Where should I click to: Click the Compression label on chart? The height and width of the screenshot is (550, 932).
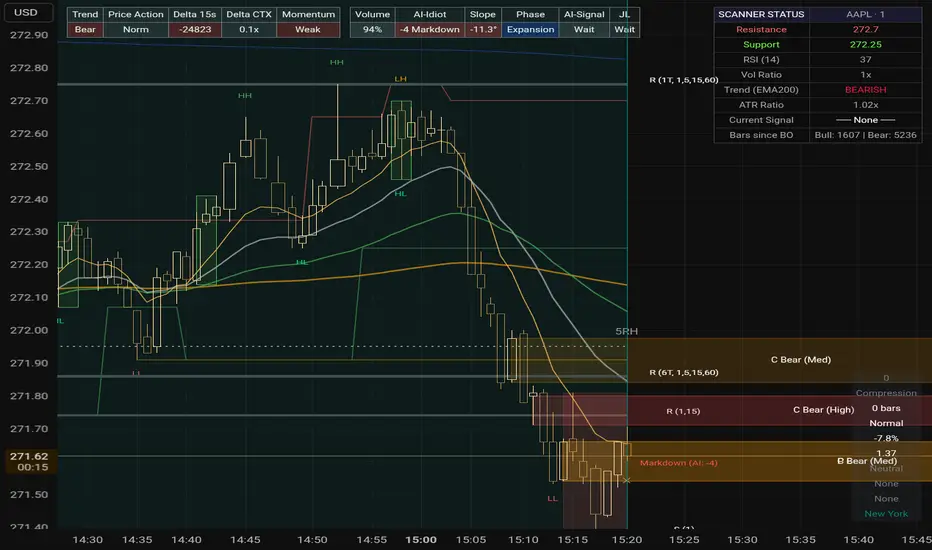(x=886, y=393)
